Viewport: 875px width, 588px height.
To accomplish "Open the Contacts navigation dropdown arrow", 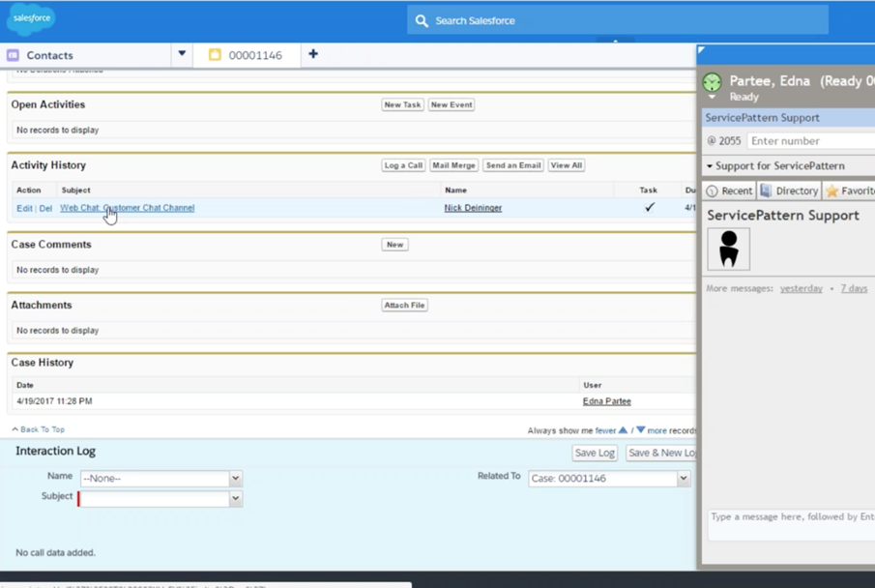I will coord(182,53).
